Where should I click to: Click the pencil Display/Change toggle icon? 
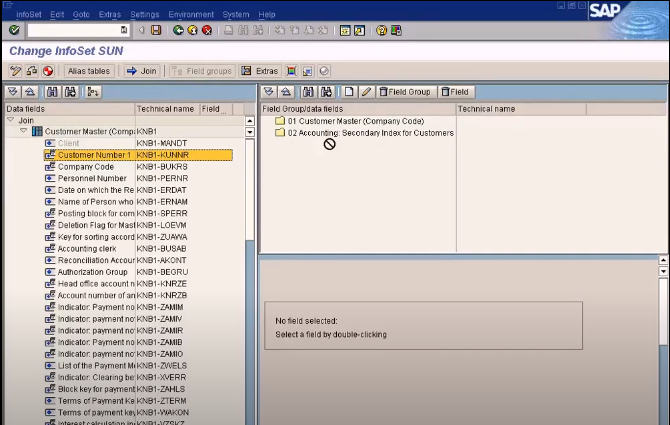(x=15, y=71)
